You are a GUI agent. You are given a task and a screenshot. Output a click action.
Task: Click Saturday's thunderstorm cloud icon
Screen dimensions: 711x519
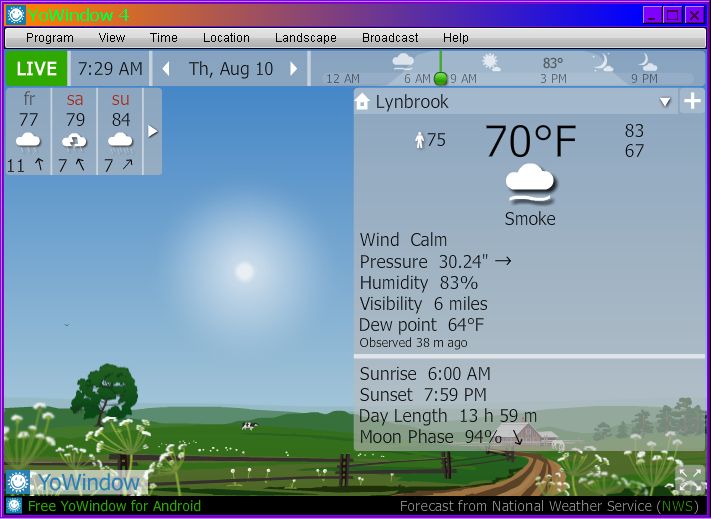tap(75, 141)
